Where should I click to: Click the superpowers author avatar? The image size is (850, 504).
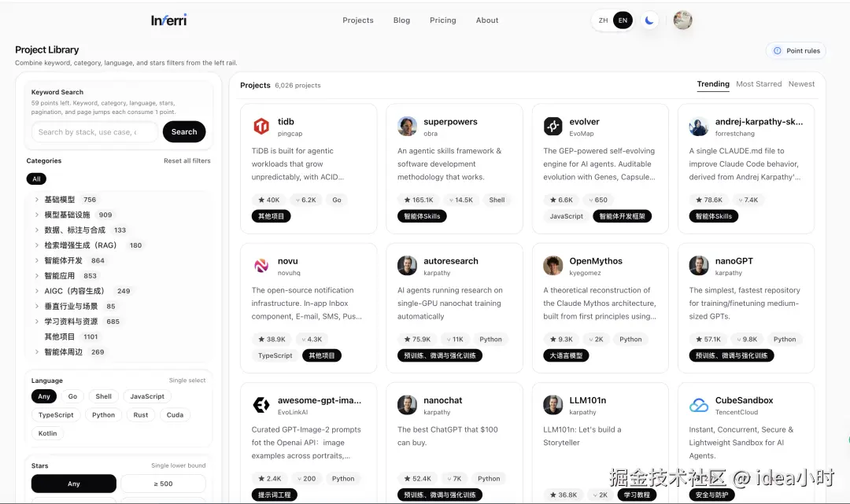[407, 126]
